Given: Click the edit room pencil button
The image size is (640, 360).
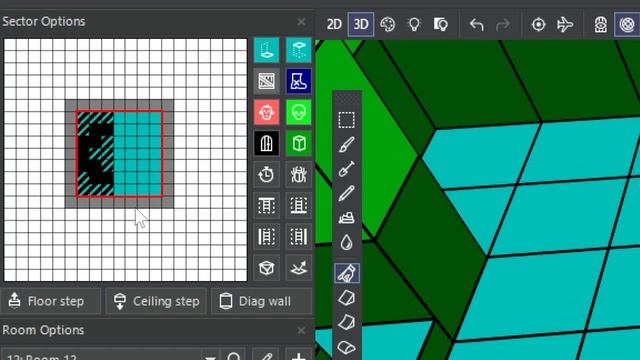Looking at the screenshot, I should click(x=267, y=356).
